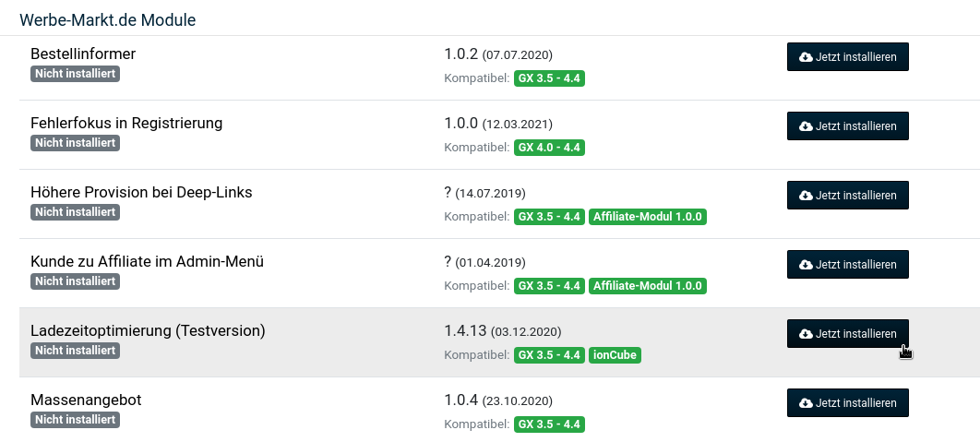Click cloud download icon for Bestellinformer
This screenshot has width=980, height=442.
point(807,57)
